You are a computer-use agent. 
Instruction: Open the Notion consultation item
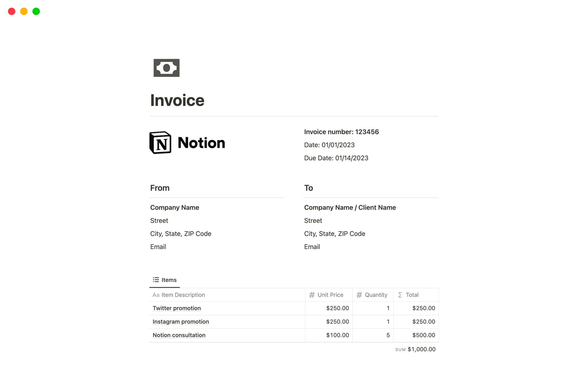(179, 335)
